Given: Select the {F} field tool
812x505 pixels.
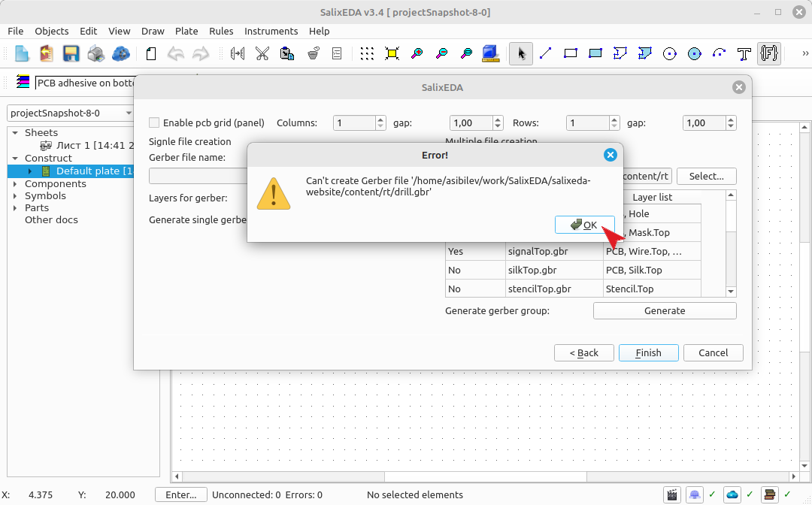Looking at the screenshot, I should pyautogui.click(x=769, y=54).
